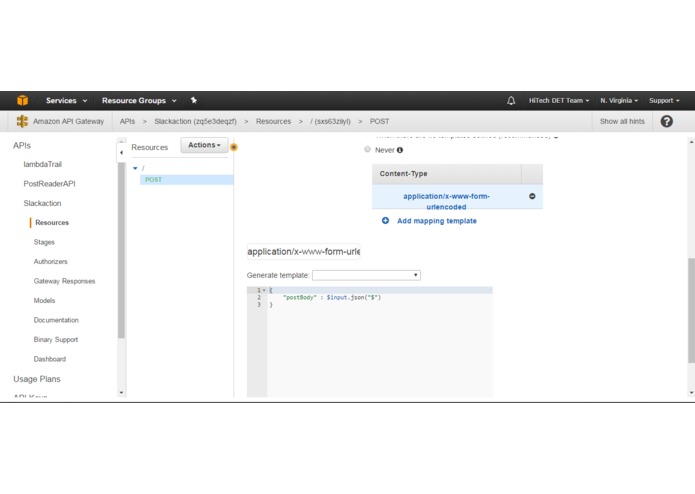Click Add mapping template link
This screenshot has height=494, width=695.
tap(437, 221)
